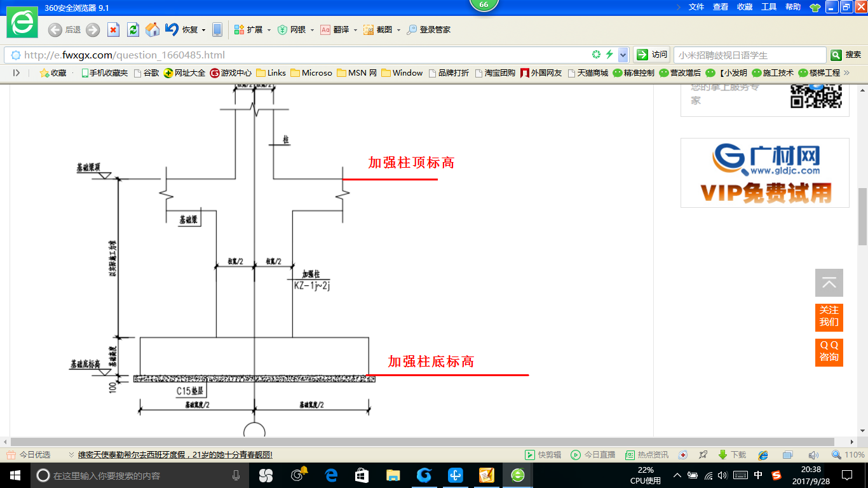The image size is (868, 488).
Task: Click 热点资讯 in the status bar
Action: 647,455
